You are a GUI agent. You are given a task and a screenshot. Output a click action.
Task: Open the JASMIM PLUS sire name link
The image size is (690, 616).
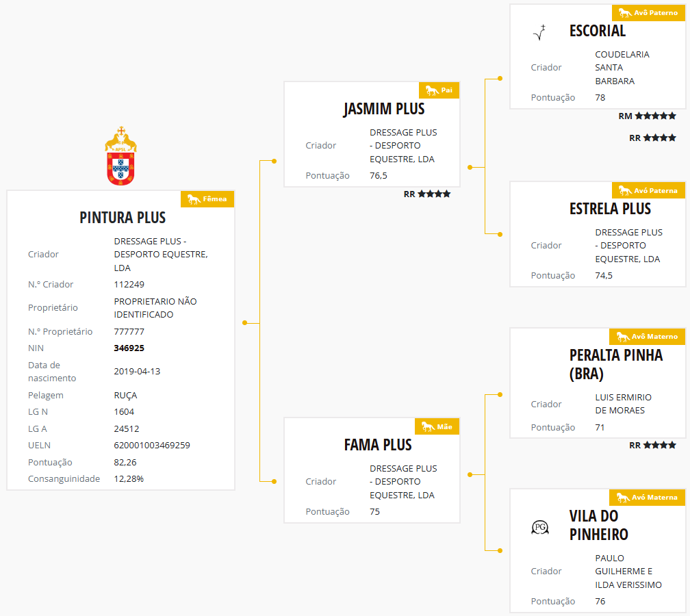pyautogui.click(x=384, y=109)
